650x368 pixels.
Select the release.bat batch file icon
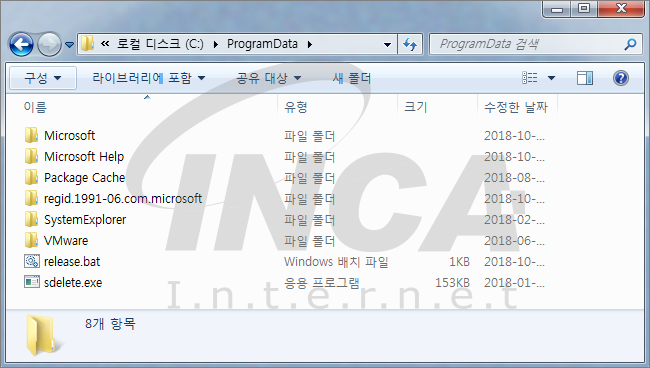point(32,261)
